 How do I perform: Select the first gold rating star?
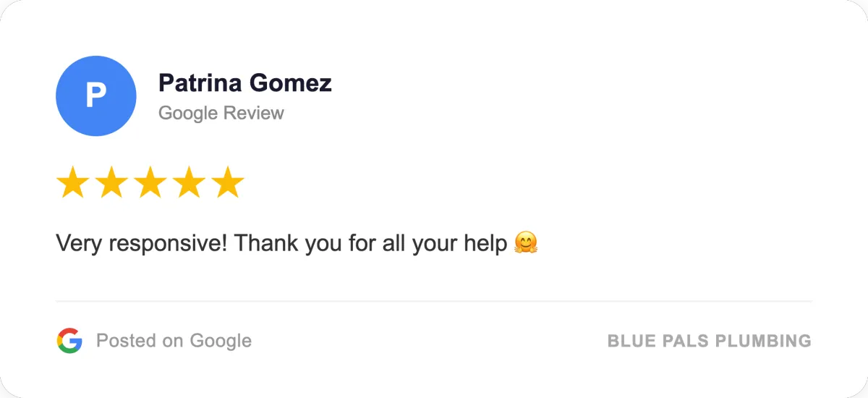72,182
